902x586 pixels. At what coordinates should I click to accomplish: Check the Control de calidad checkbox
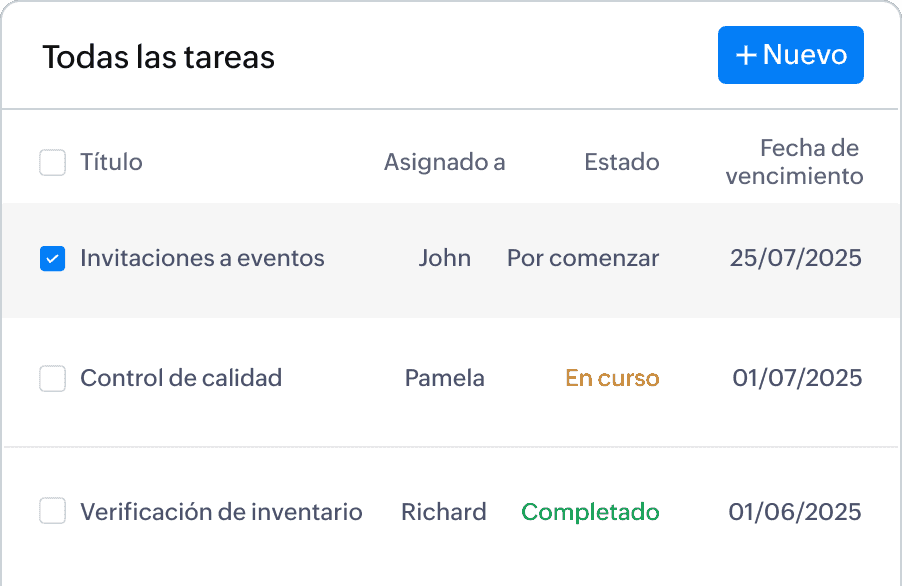[52, 378]
